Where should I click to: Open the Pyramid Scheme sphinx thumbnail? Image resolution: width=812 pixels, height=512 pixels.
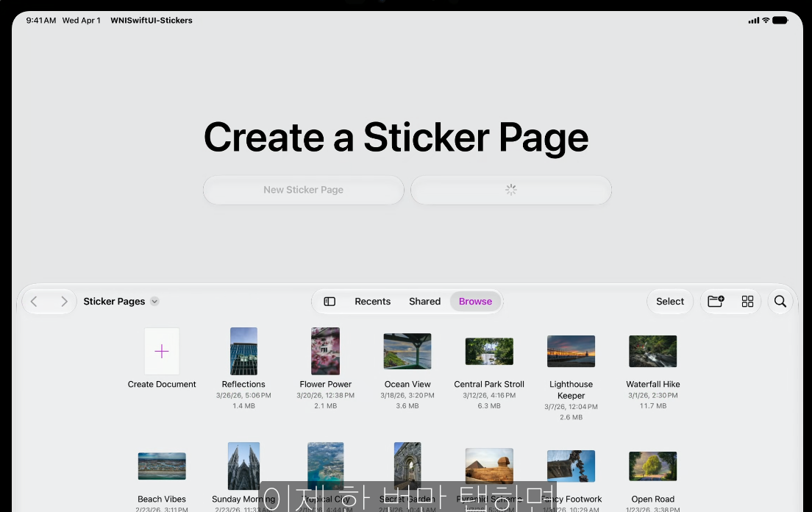(489, 466)
